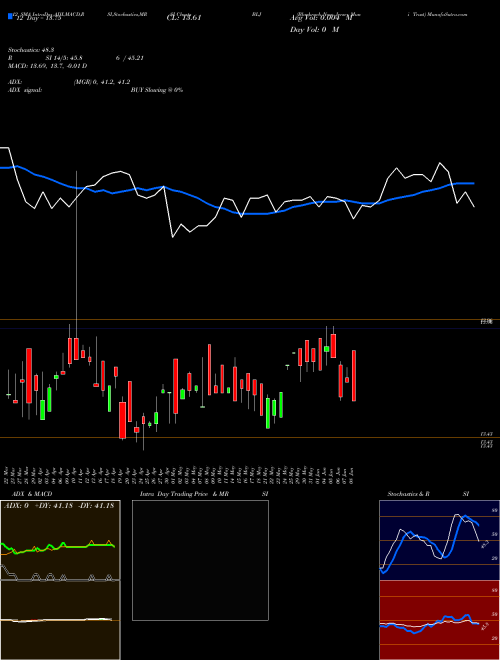Click the blue 12 Day SMA legend square

point(11,16)
